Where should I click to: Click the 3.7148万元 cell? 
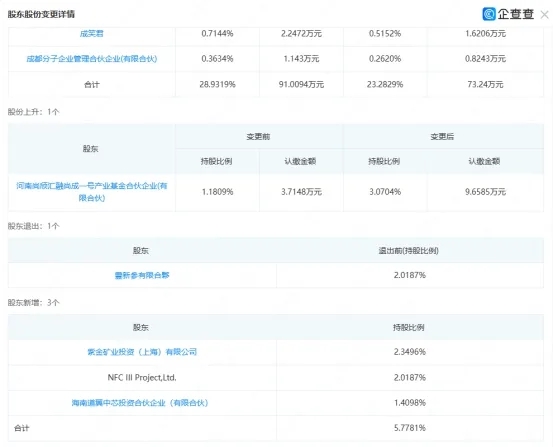click(301, 192)
